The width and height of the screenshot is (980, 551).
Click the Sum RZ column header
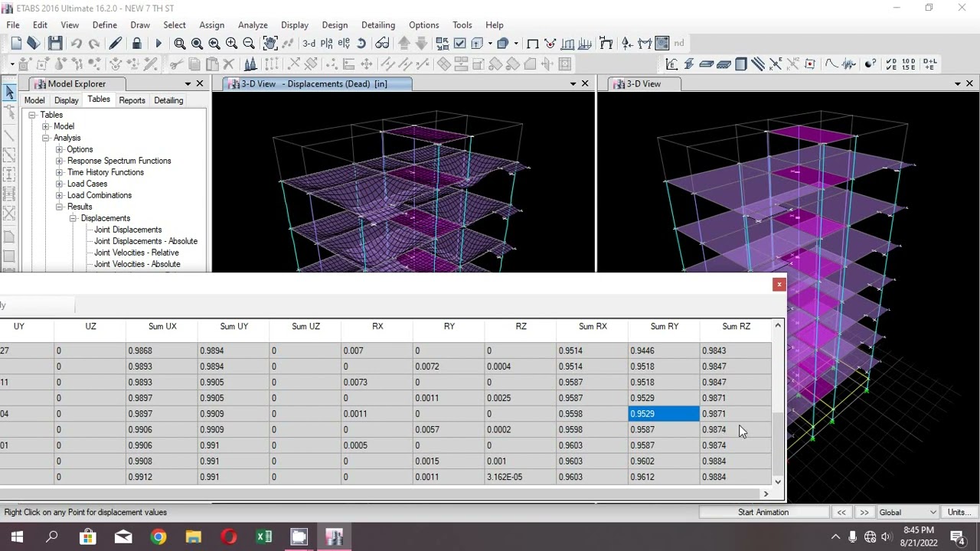tap(737, 327)
